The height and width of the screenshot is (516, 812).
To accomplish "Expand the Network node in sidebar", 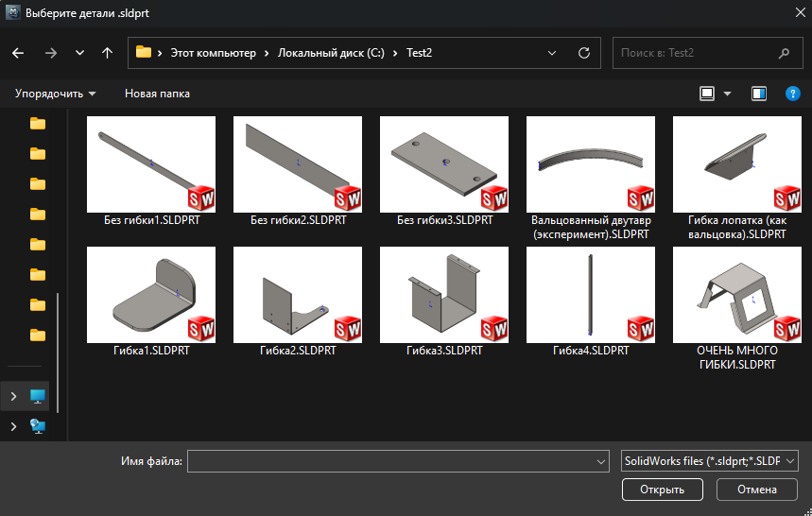I will coord(13,426).
